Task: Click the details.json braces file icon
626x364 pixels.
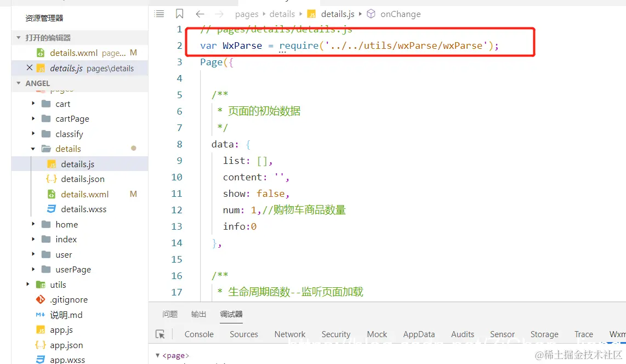Action: pos(52,179)
